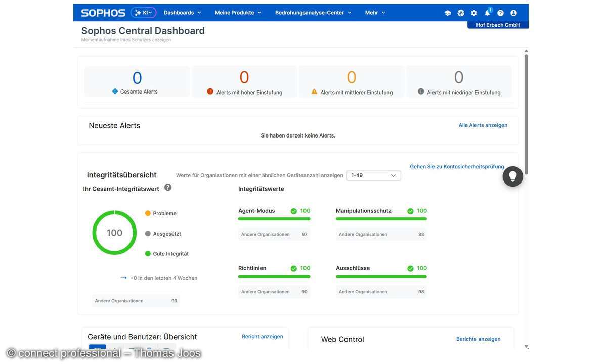Click the grey Ausgesetzt legend dot
Viewport: 607px width, 364px height.
point(148,234)
